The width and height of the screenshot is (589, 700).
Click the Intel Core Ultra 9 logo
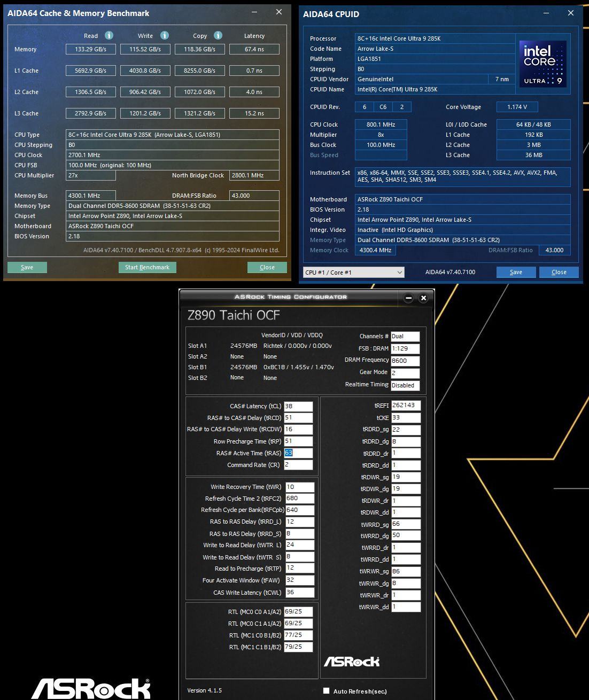tap(542, 64)
